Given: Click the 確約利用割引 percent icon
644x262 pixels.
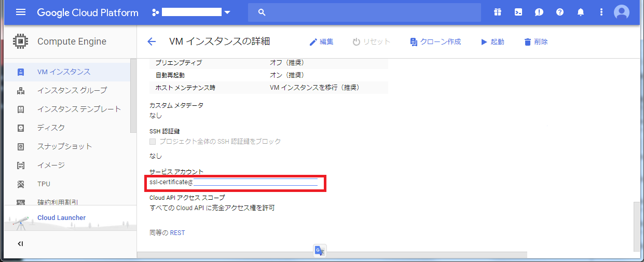Looking at the screenshot, I should [21, 202].
